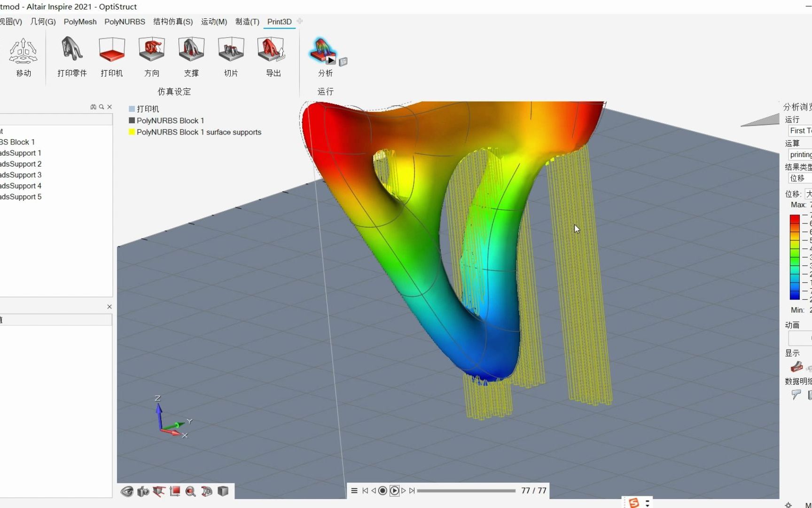Click the 数据明细 callout icon

pyautogui.click(x=796, y=395)
